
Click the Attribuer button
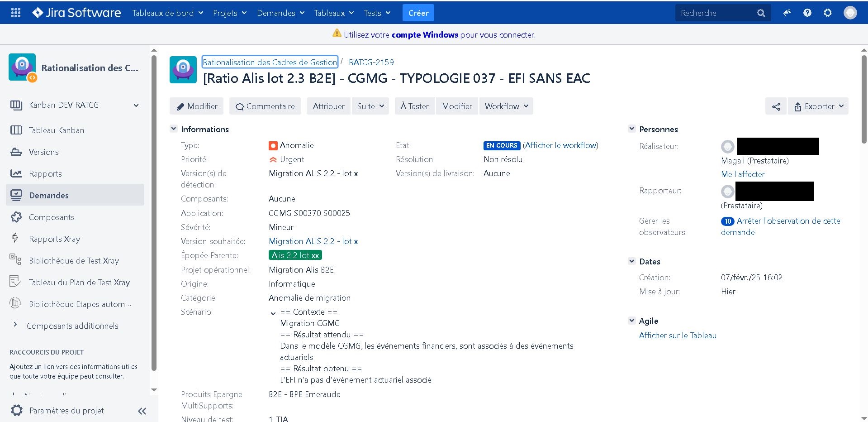tap(328, 106)
